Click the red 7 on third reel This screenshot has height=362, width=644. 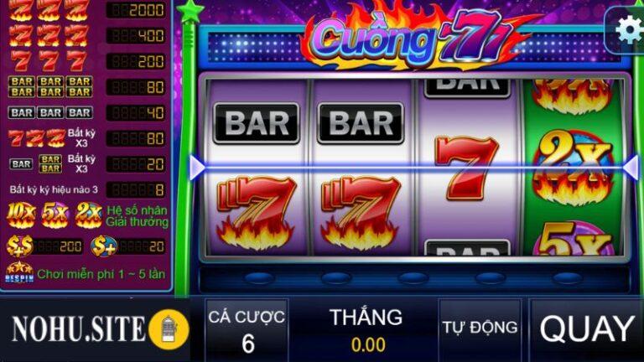click(x=466, y=168)
